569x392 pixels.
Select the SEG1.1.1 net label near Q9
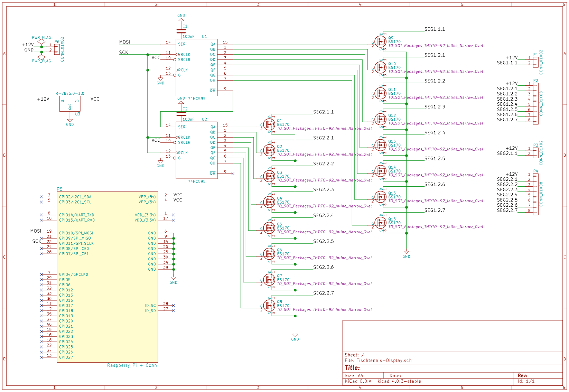(435, 29)
